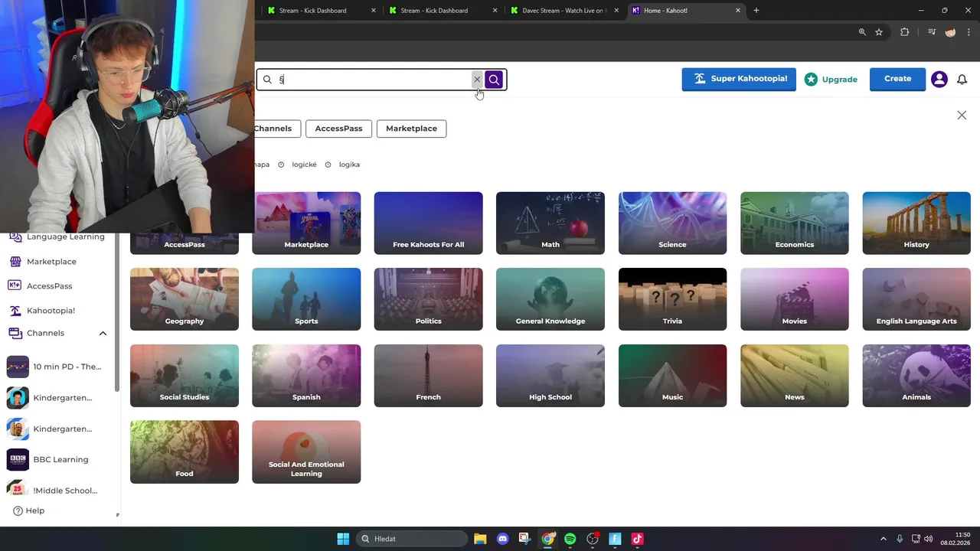The height and width of the screenshot is (551, 980).
Task: Click the Super Kahootopia! button
Action: (739, 79)
